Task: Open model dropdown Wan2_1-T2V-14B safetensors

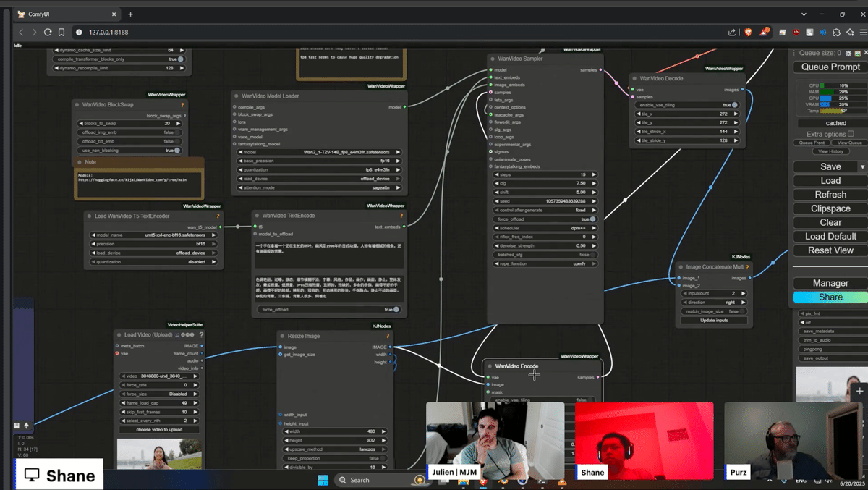Action: click(x=319, y=153)
